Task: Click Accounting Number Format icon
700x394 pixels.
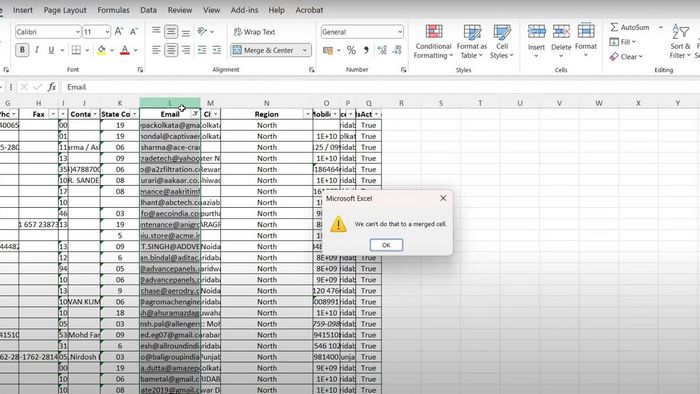Action: pyautogui.click(x=328, y=50)
